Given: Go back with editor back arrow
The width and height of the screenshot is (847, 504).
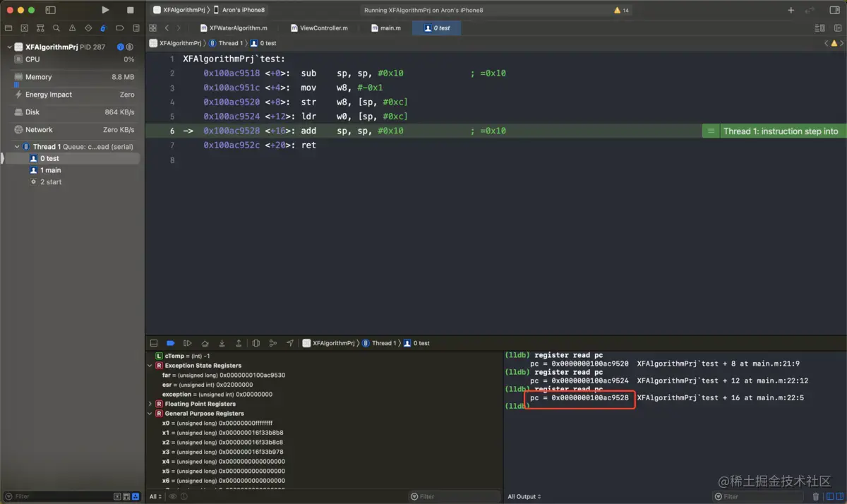Looking at the screenshot, I should [x=167, y=28].
